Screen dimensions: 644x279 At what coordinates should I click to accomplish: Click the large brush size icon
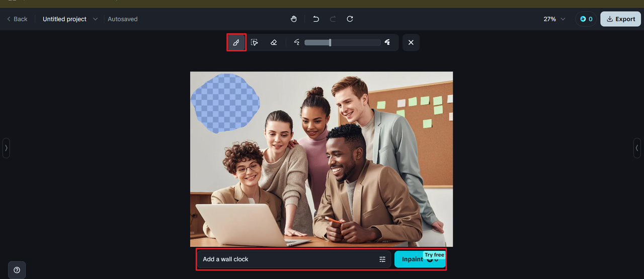coord(387,42)
